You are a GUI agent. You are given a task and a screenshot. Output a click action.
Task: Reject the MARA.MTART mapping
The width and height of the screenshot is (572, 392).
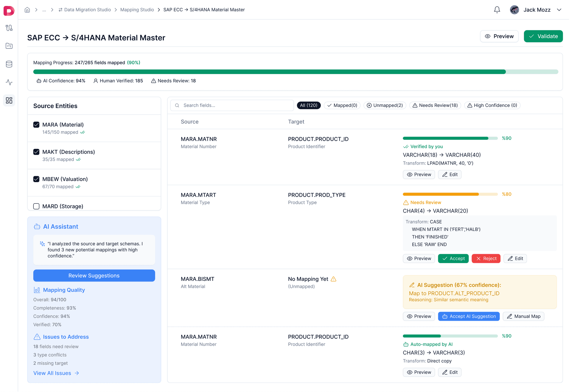(486, 259)
